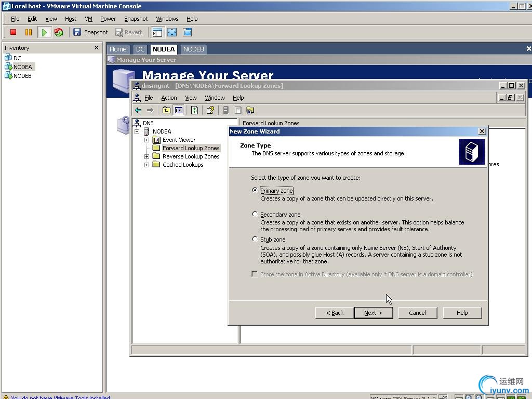Click the dnsmgmt Help icon in toolbar
The width and height of the screenshot is (532, 399).
point(210,110)
